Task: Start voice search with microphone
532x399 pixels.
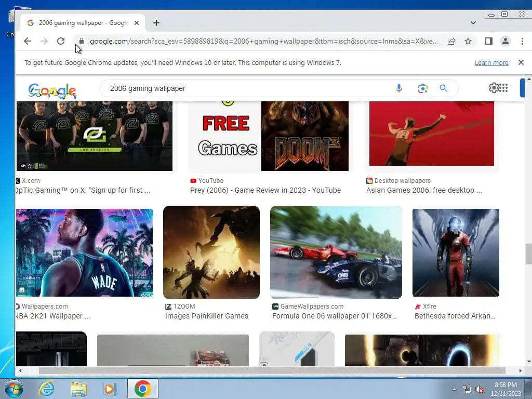Action: click(x=399, y=88)
